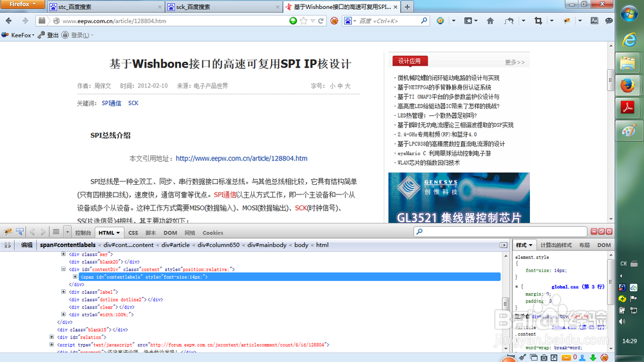The image size is (644, 362).
Task: Open the Cookies tab in Firebug
Action: point(213,233)
